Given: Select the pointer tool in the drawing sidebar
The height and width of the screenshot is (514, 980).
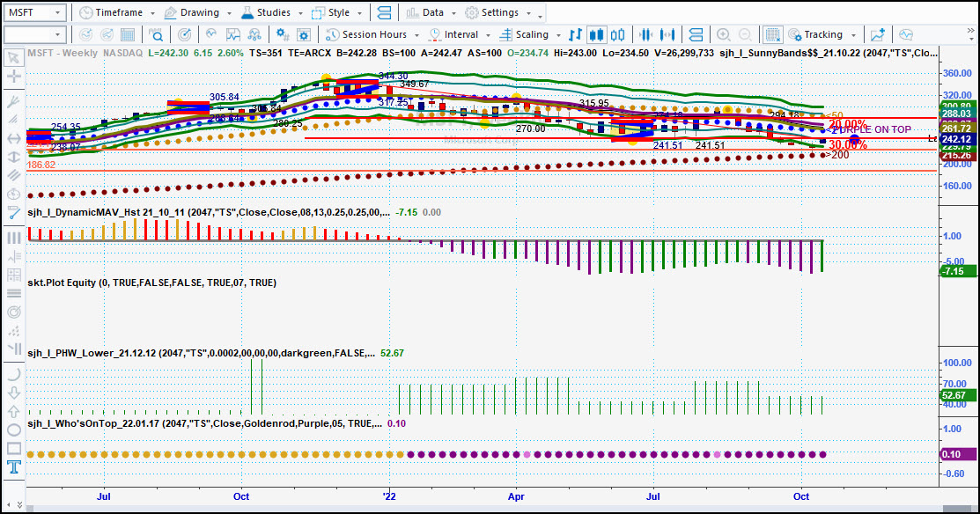Looking at the screenshot, I should 13,58.
